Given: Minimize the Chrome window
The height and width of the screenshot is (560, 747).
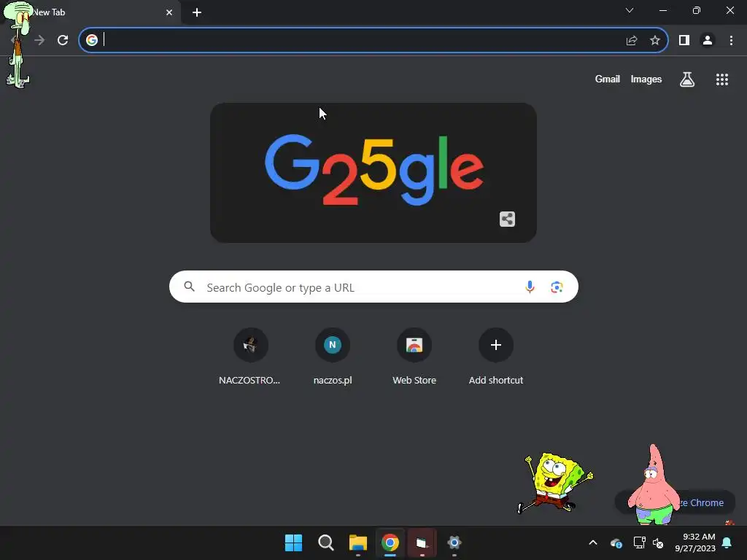Looking at the screenshot, I should [x=663, y=10].
